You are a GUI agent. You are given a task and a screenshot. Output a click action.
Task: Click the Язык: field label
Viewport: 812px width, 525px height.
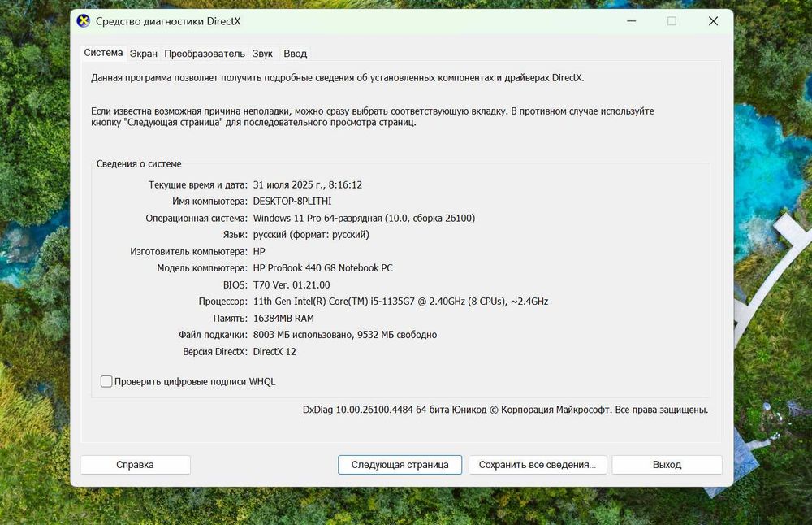click(235, 235)
